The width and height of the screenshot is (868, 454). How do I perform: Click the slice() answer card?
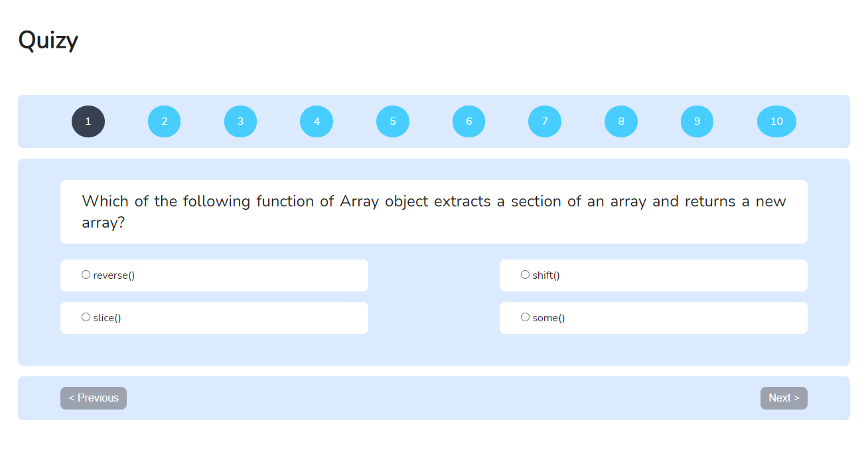pyautogui.click(x=214, y=317)
